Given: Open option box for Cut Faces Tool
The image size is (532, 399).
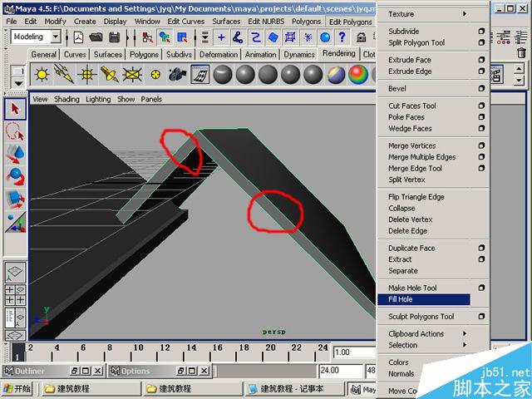Looking at the screenshot, I should coord(481,106).
